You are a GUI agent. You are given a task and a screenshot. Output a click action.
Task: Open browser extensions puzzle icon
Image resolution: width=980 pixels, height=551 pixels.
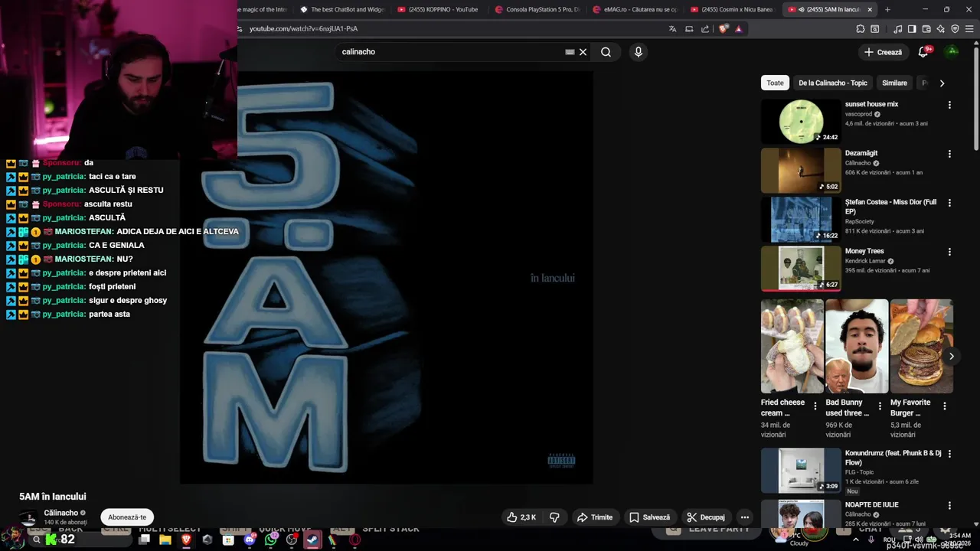[860, 29]
